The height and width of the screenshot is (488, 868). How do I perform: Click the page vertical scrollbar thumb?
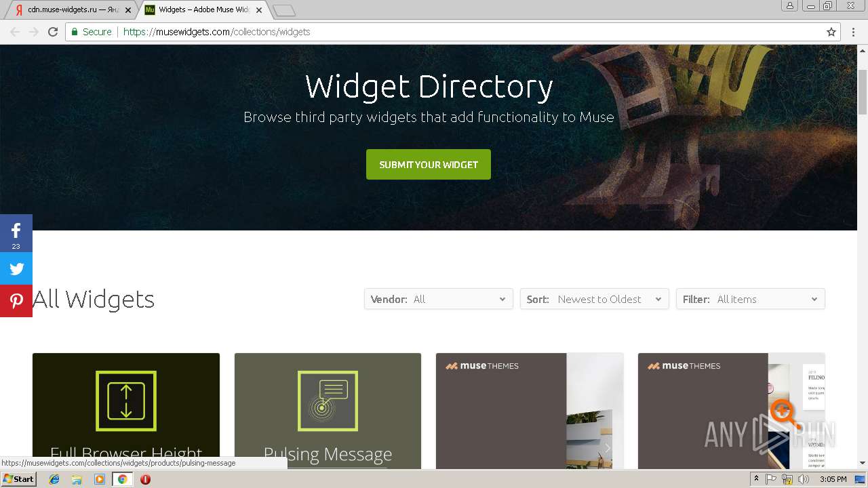pos(863,91)
